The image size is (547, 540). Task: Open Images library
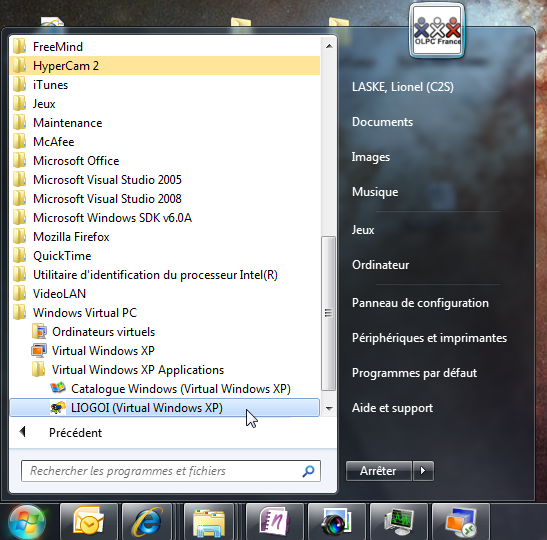(x=370, y=157)
